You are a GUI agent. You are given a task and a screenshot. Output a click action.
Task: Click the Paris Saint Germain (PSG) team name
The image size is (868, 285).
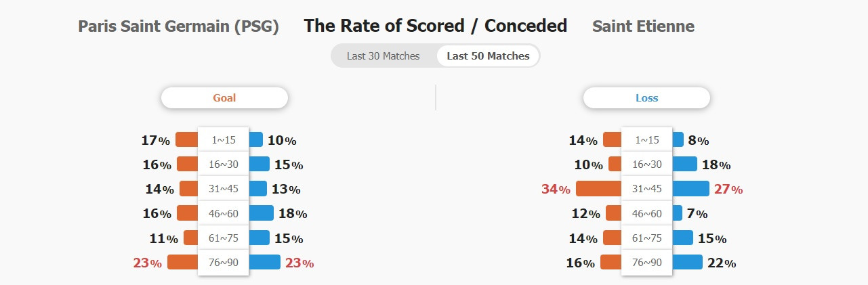(x=179, y=26)
